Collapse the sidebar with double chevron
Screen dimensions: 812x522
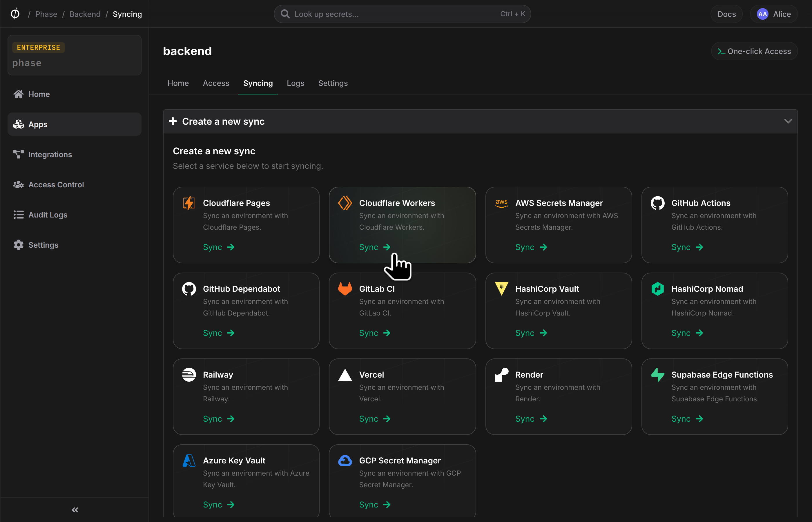click(75, 510)
